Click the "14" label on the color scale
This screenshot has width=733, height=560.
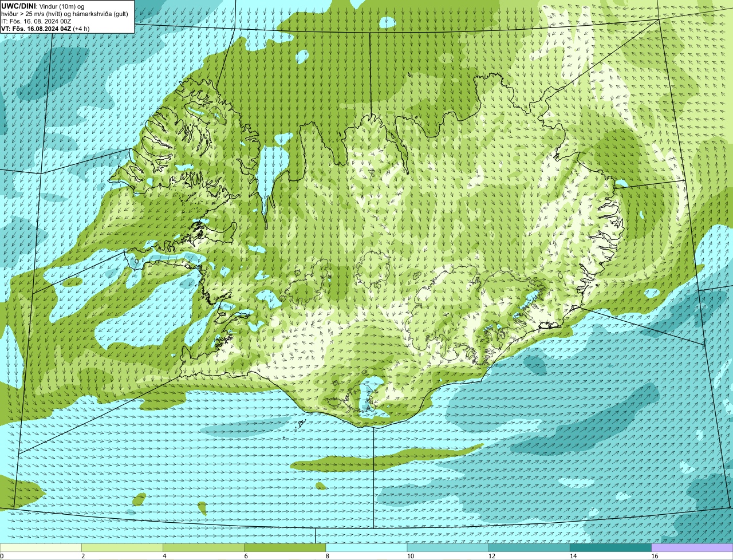click(x=573, y=556)
